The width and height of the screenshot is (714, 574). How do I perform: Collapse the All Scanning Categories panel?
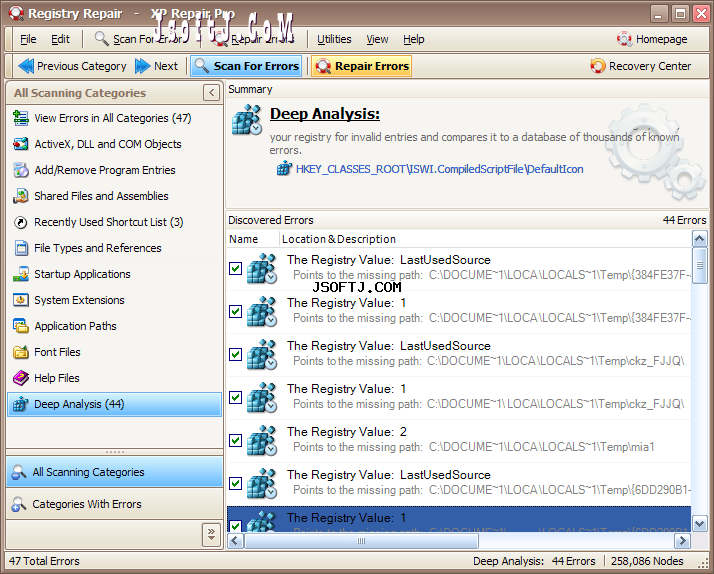click(211, 93)
